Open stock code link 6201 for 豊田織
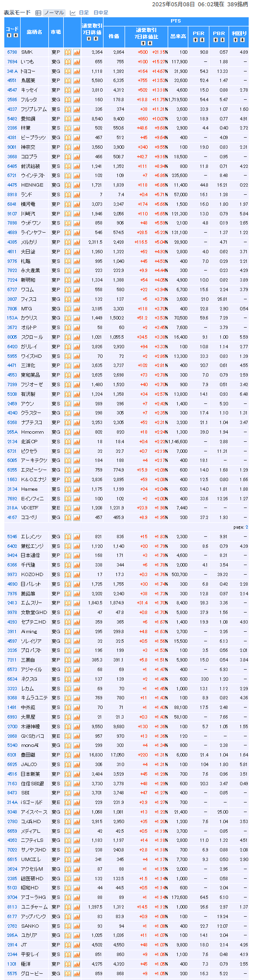Screen dimensions: 253x980 click(12, 755)
